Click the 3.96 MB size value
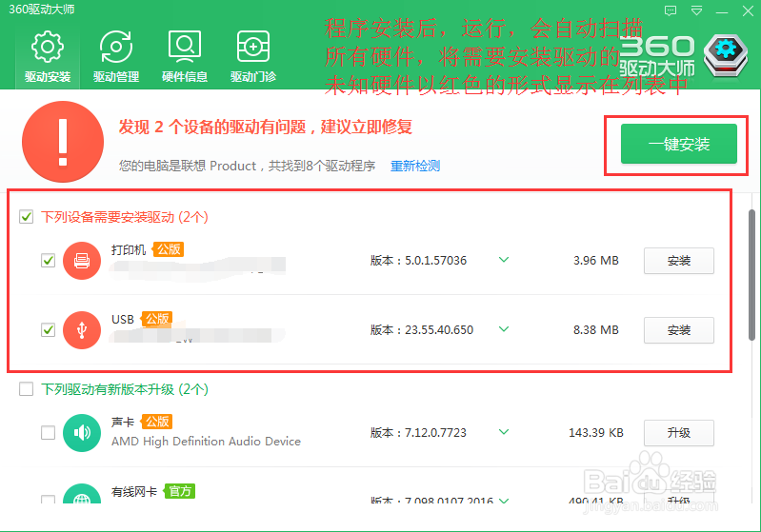 [x=596, y=261]
